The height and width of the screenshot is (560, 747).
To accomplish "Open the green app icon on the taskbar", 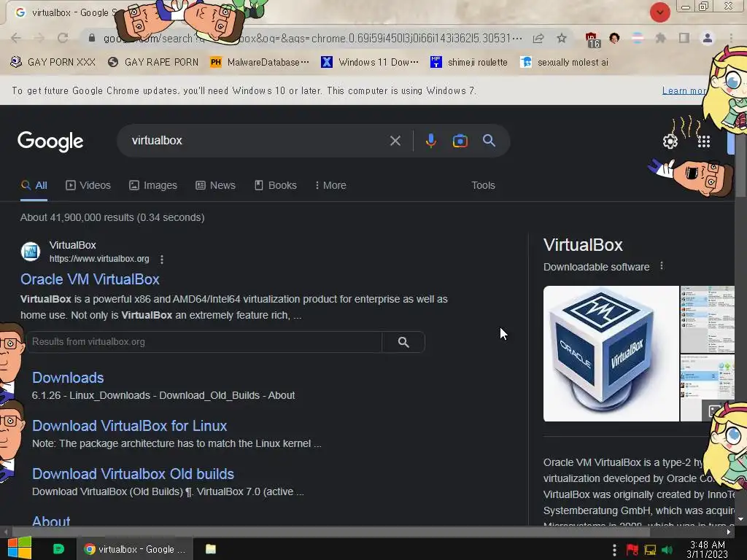I will coord(58,549).
